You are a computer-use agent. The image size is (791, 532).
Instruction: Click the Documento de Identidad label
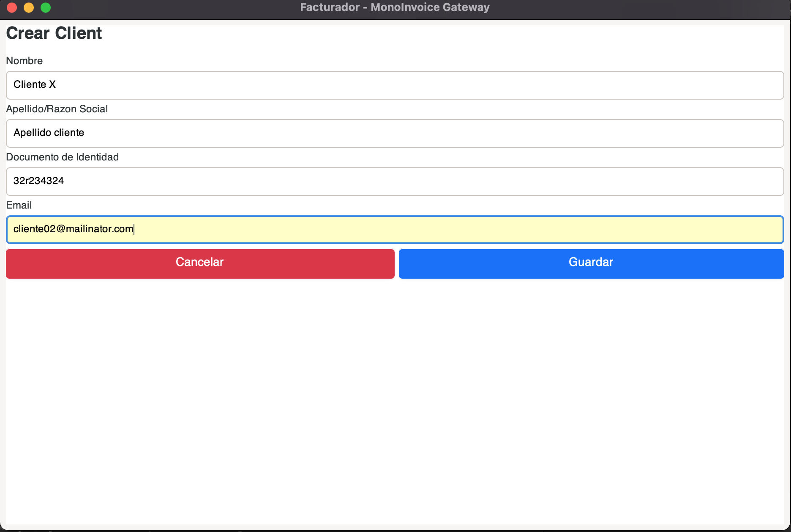click(62, 157)
